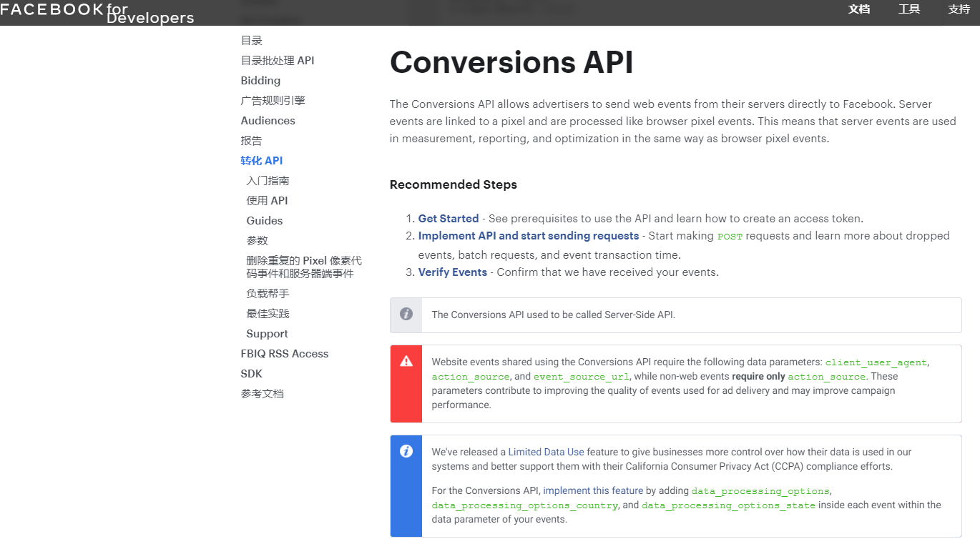Screen dimensions: 980x539
Task: Click the blue info icon for Limited Data Use
Action: pyautogui.click(x=406, y=451)
